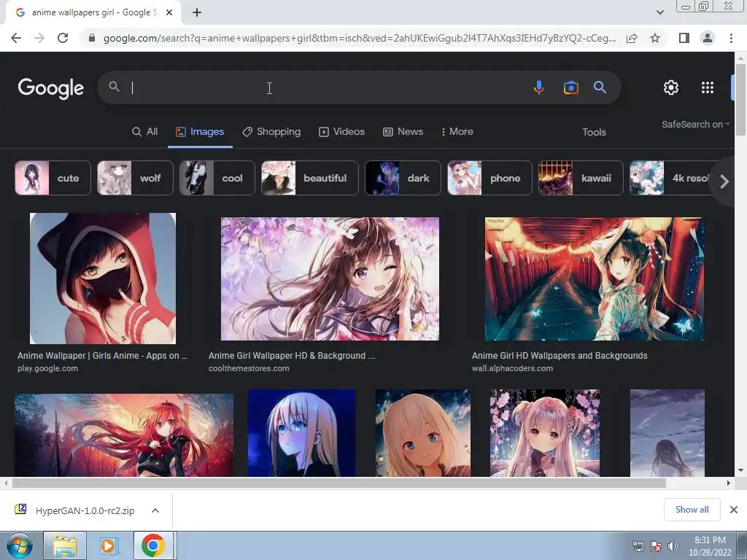Filter by the cool chip

click(217, 178)
